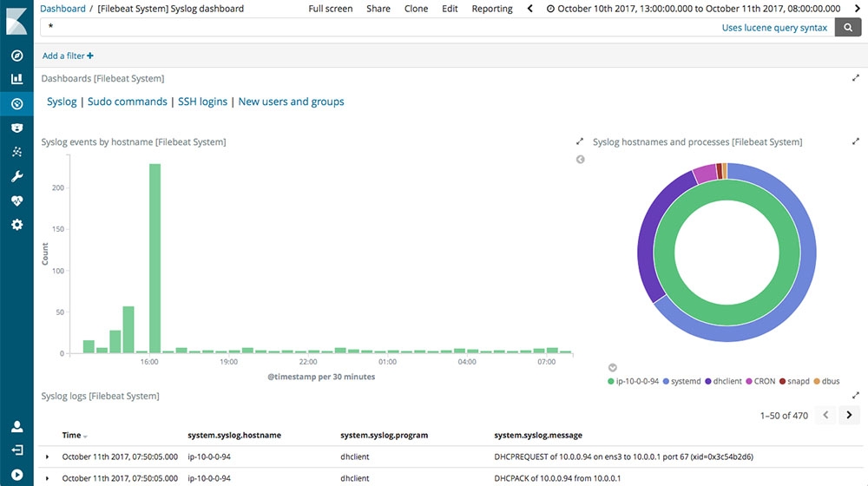This screenshot has height=486, width=868.
Task: Expand the Syslog logs panel fullscreen
Action: [855, 395]
